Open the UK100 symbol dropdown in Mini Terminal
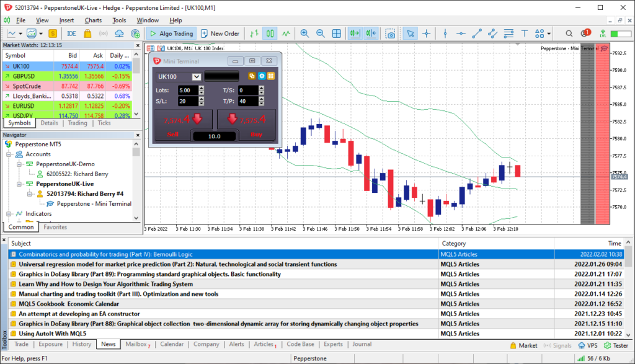Viewport: 635px width, 364px height. click(196, 76)
